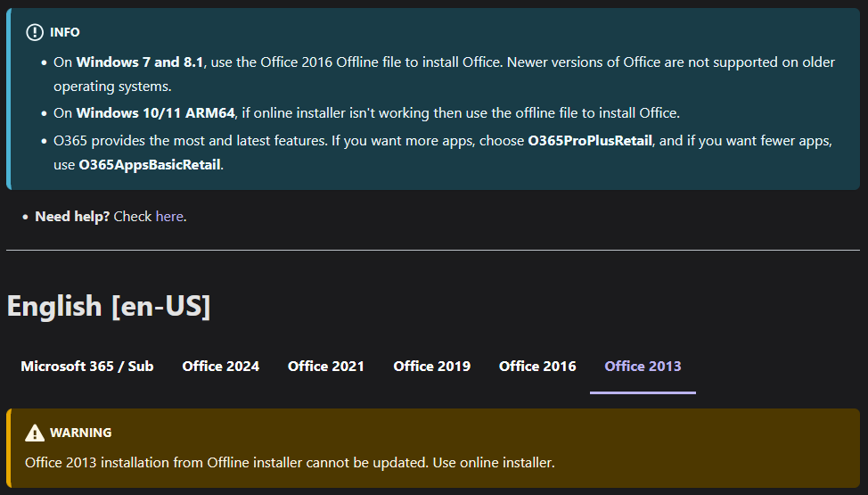The image size is (868, 495).
Task: Click the INFO box title label
Action: 65,32
